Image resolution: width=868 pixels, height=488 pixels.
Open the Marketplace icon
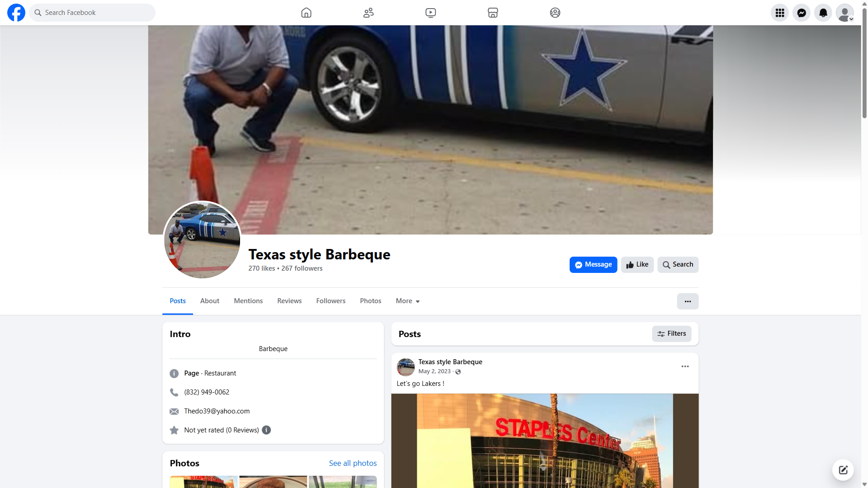493,13
